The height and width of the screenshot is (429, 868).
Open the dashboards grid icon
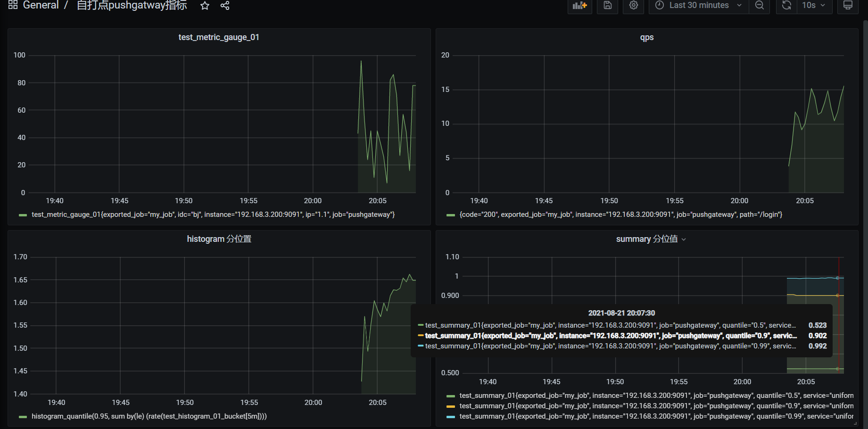(x=13, y=5)
